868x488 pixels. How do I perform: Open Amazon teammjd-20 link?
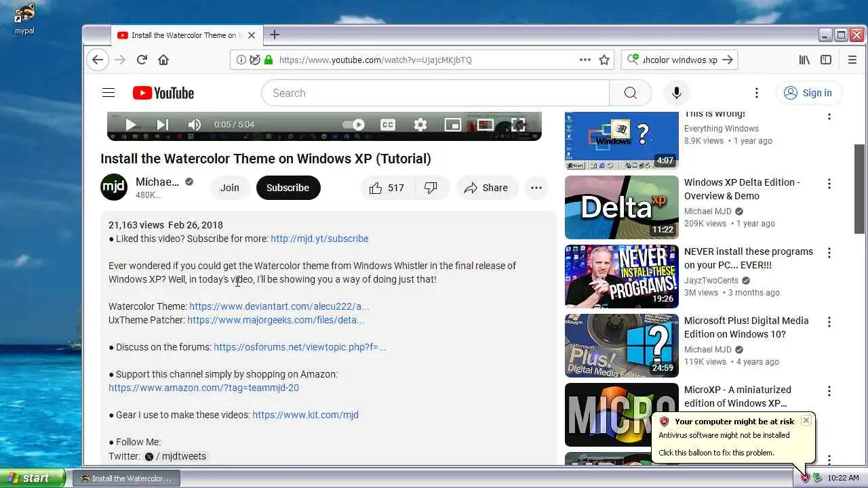(x=203, y=388)
